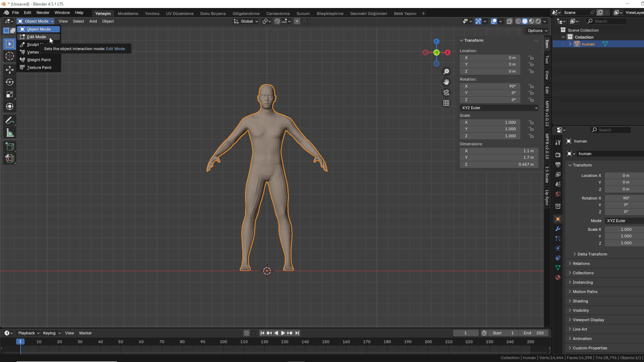The height and width of the screenshot is (362, 644).
Task: Switch to the Modelleme workspace tab
Action: pyautogui.click(x=128, y=13)
